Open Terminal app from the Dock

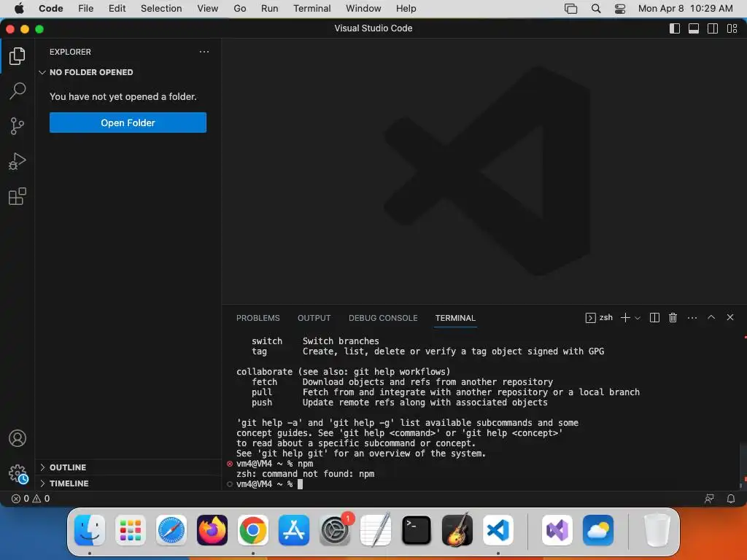coord(417,530)
